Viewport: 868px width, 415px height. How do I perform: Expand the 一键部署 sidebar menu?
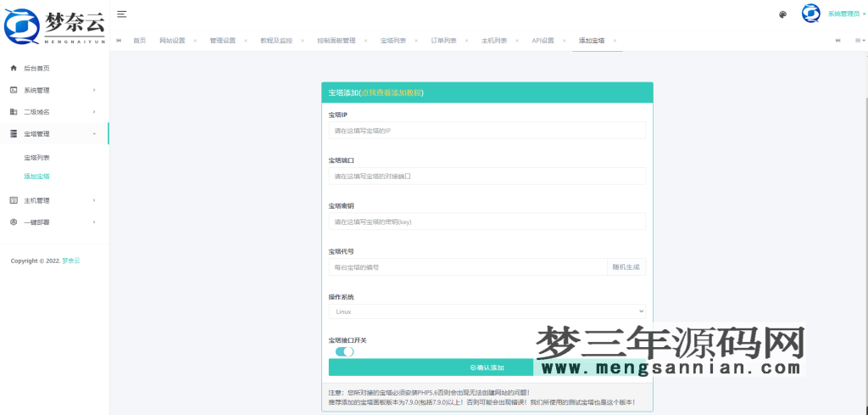[54, 222]
